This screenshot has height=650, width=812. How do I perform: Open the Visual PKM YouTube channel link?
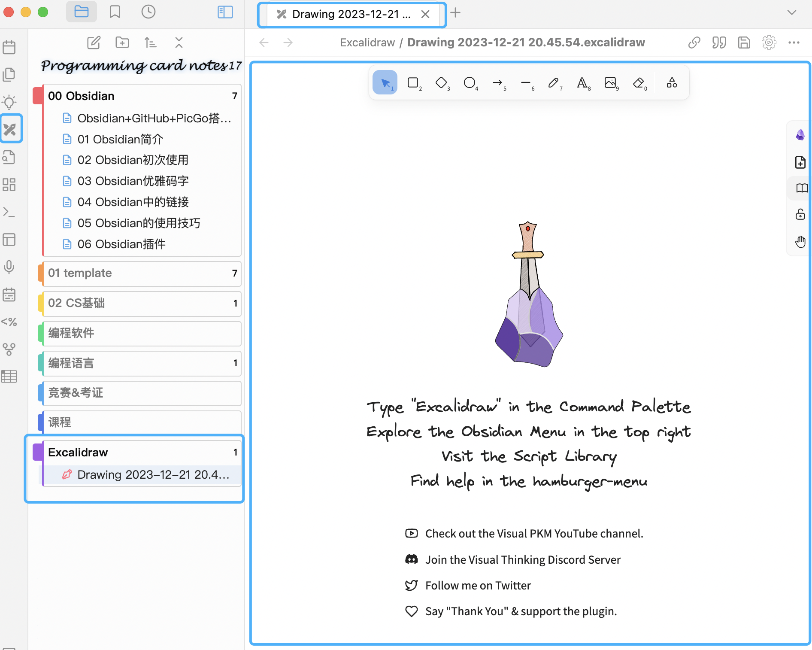pyautogui.click(x=524, y=534)
